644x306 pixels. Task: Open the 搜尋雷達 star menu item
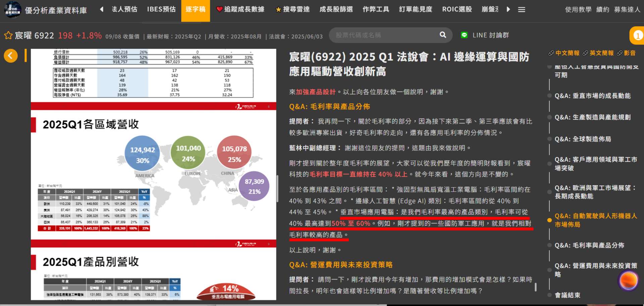click(x=292, y=9)
